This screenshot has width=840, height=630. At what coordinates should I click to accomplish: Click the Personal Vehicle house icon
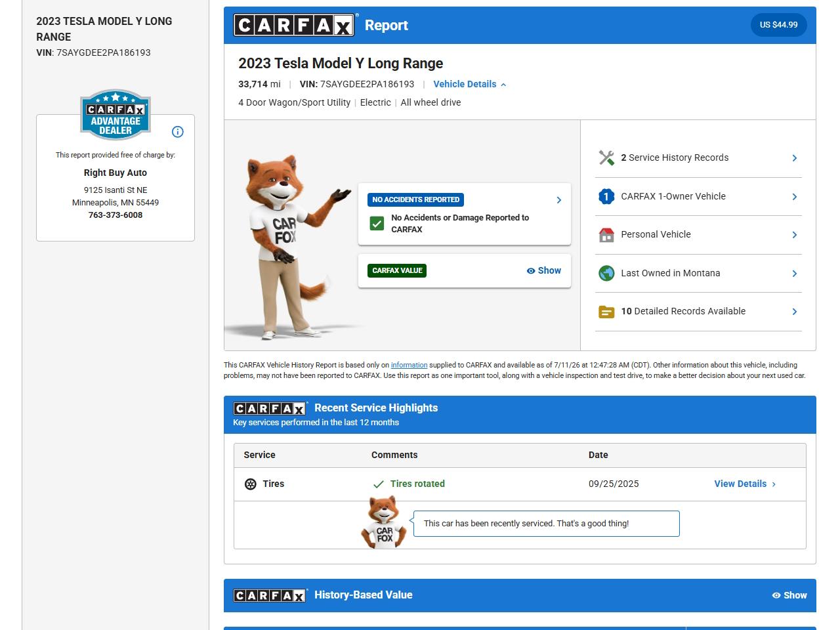coord(606,235)
